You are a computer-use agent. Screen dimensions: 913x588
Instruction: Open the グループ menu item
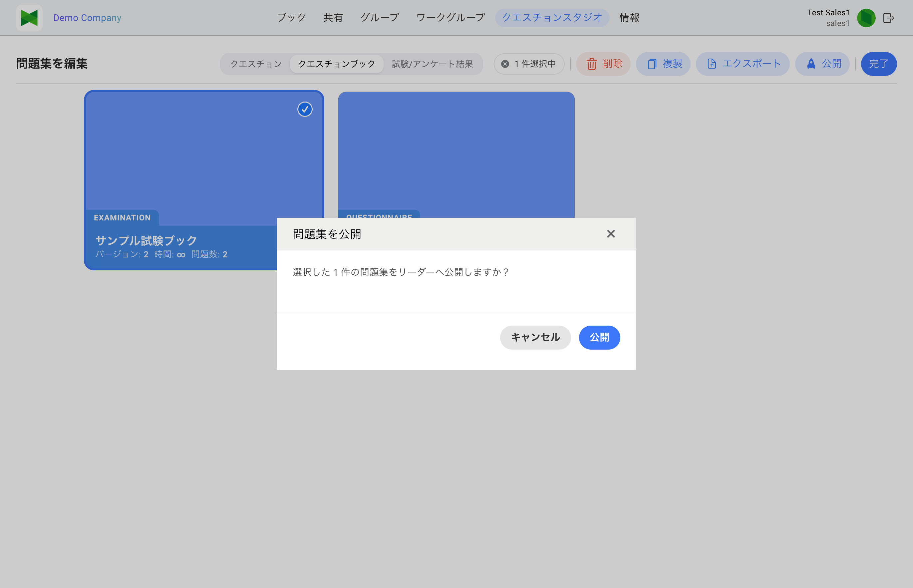pos(380,18)
